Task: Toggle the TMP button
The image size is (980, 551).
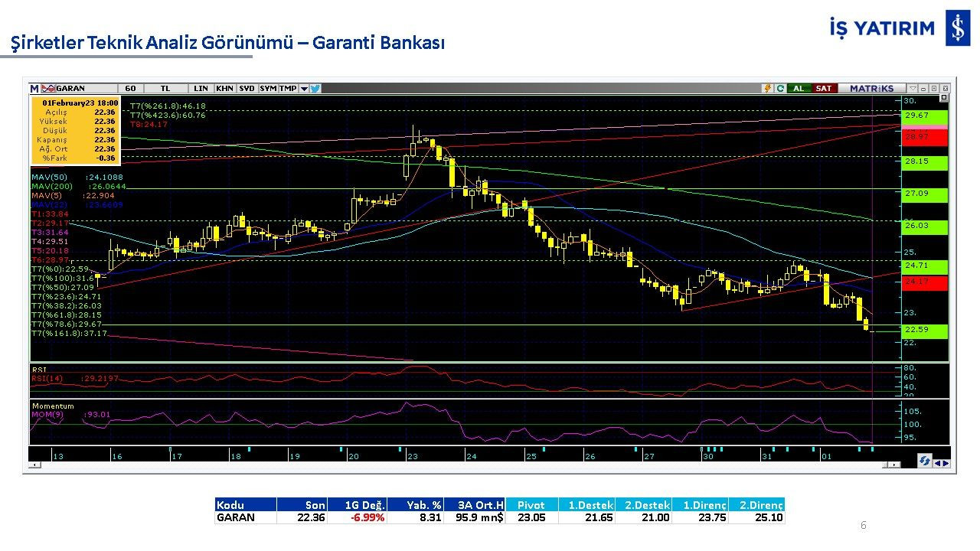Action: [288, 88]
